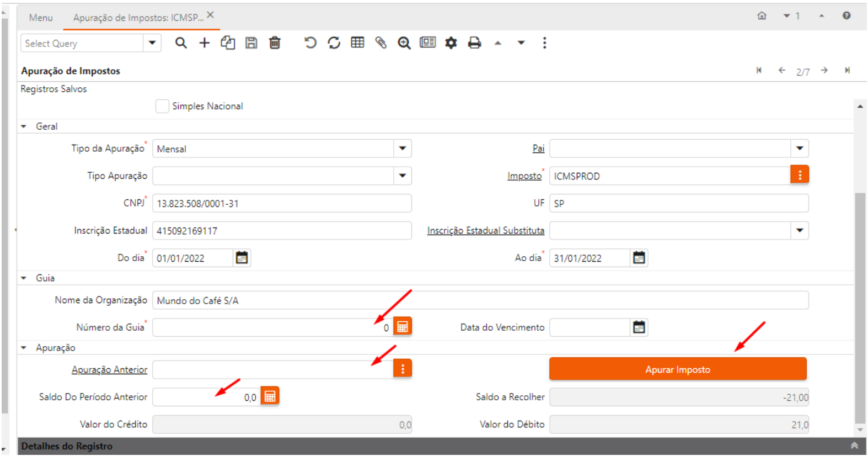Image resolution: width=868 pixels, height=456 pixels.
Task: Switch to the Menu tab
Action: tap(41, 18)
